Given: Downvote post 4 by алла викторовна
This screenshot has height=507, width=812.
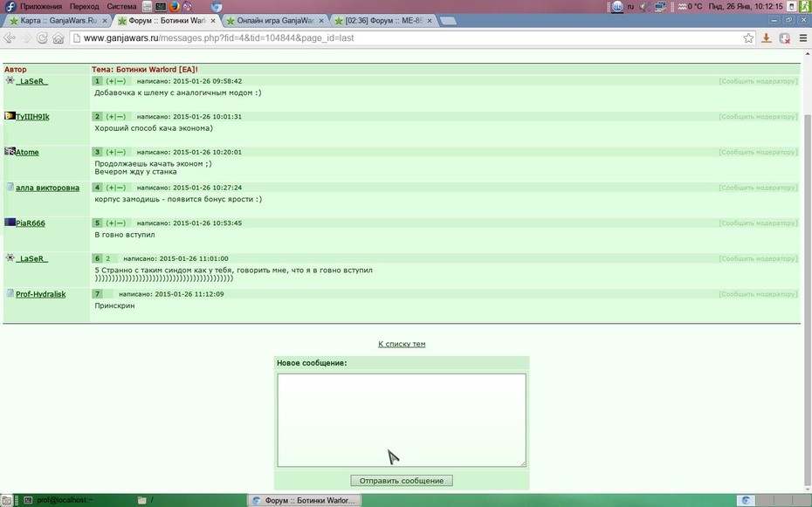Looking at the screenshot, I should [120, 188].
